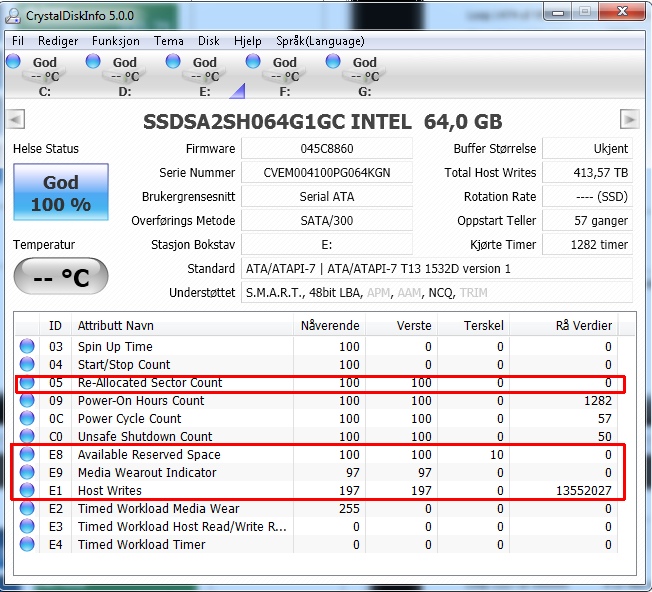Open the Disk menu
The image size is (652, 592).
(x=208, y=41)
